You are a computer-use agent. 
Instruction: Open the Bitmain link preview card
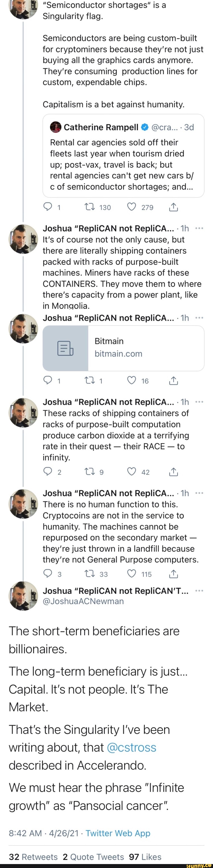[x=123, y=348]
